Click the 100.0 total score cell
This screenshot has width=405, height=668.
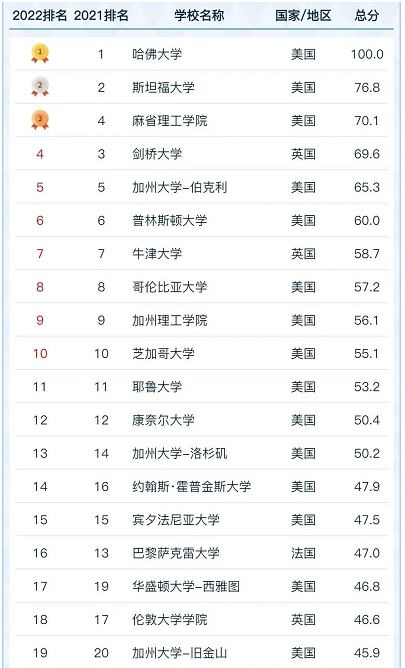[367, 54]
